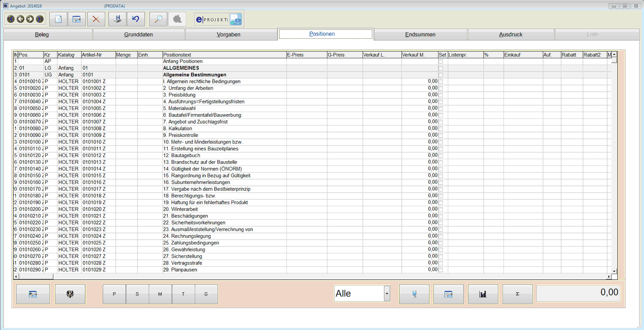The height and width of the screenshot is (330, 644).
Task: Undo changes with the blue arrow icon
Action: [x=136, y=19]
